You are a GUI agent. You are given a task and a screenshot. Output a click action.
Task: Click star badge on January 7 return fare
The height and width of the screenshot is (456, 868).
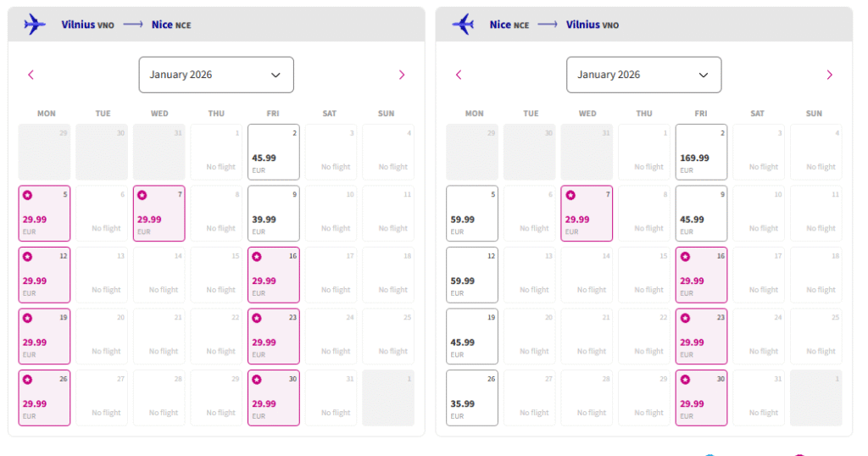click(570, 195)
